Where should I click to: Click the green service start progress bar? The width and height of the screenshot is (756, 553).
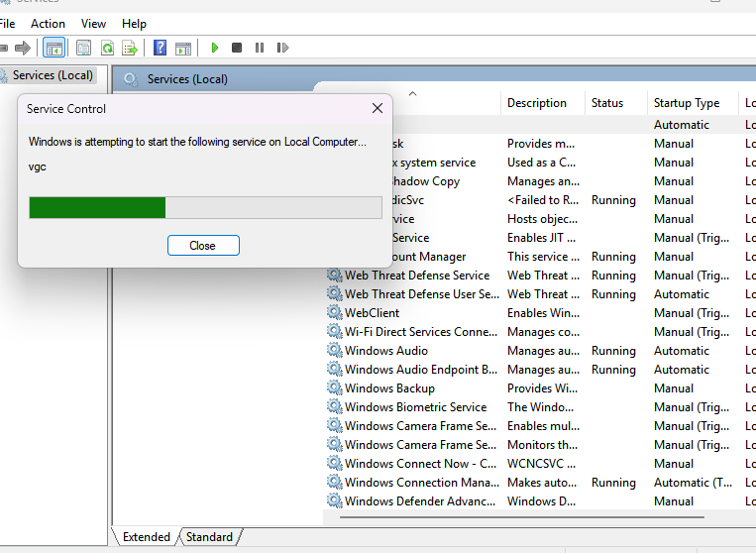pyautogui.click(x=205, y=207)
